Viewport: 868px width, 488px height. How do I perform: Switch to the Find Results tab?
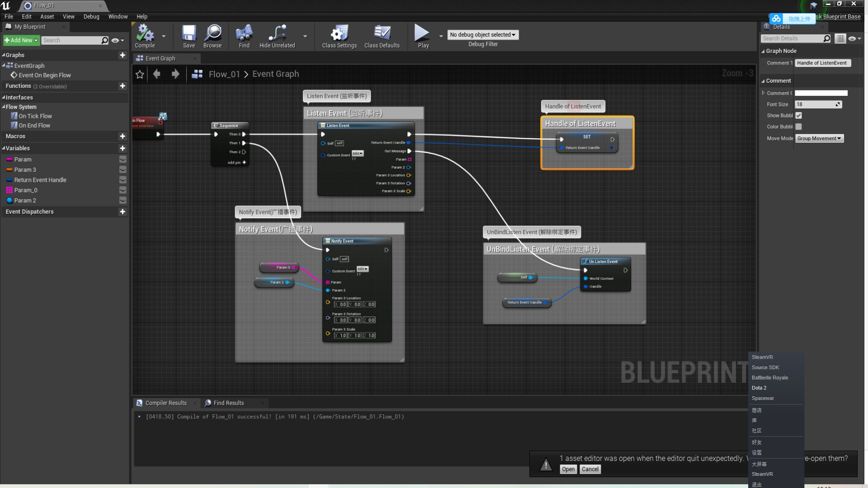coord(229,403)
